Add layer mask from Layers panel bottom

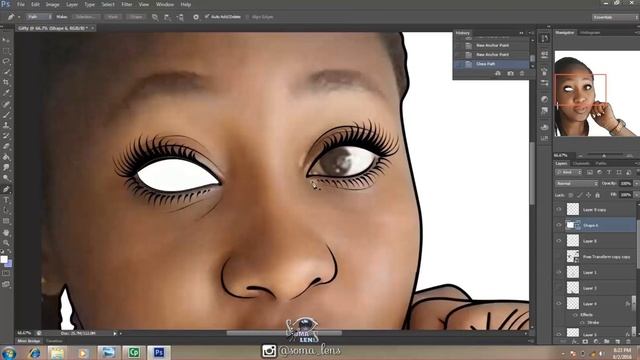585,341
